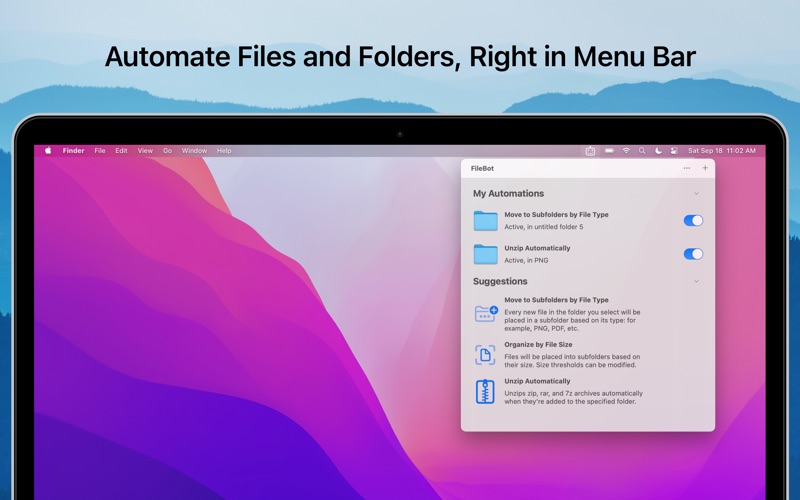This screenshot has width=800, height=500.
Task: Add a new automation with plus icon
Action: tap(705, 168)
